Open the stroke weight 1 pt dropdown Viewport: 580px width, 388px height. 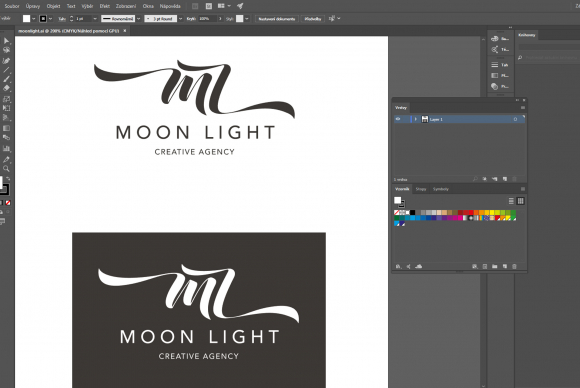click(95, 18)
